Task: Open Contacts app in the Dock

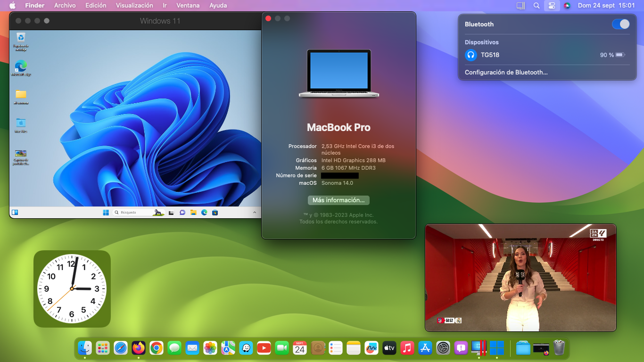Action: pos(318,348)
